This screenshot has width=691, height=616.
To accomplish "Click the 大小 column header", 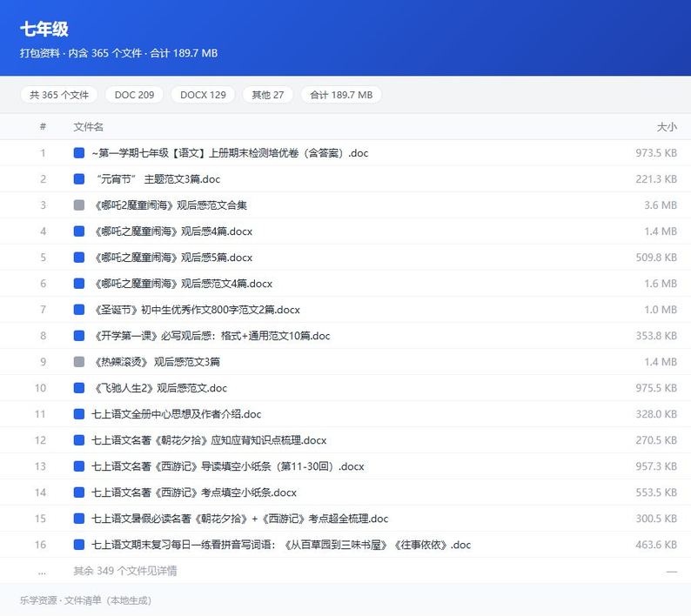I will click(667, 127).
